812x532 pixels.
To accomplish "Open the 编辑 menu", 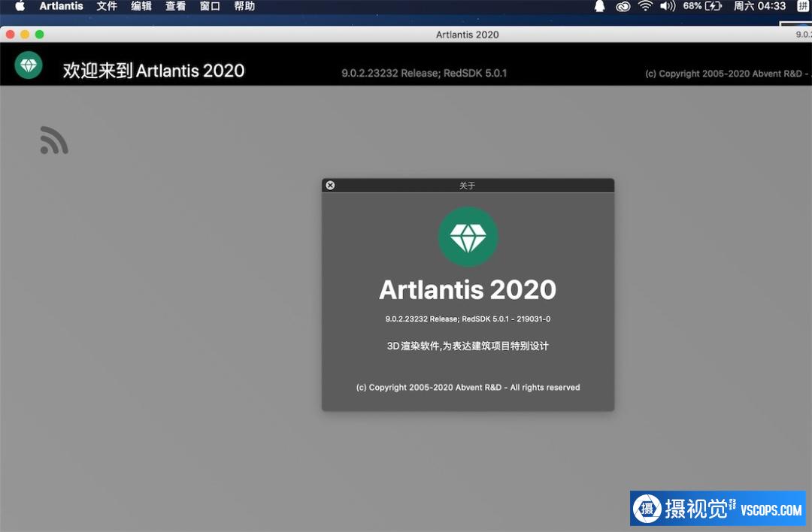I will point(141,6).
